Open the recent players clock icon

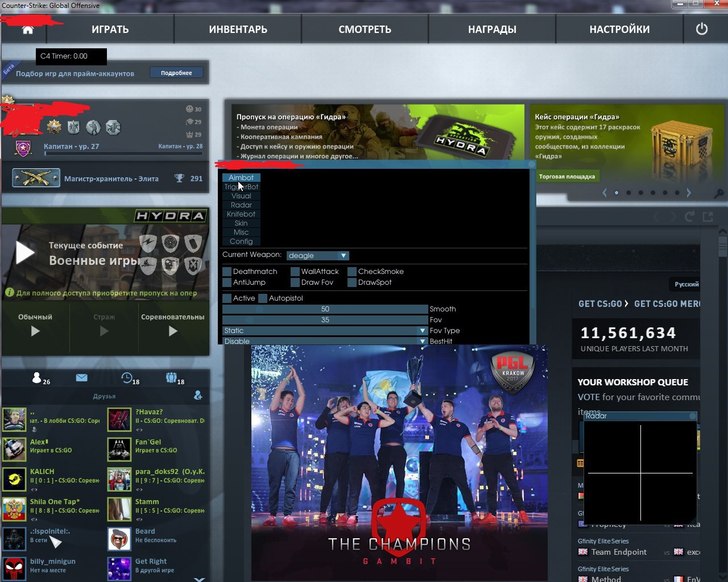(127, 378)
